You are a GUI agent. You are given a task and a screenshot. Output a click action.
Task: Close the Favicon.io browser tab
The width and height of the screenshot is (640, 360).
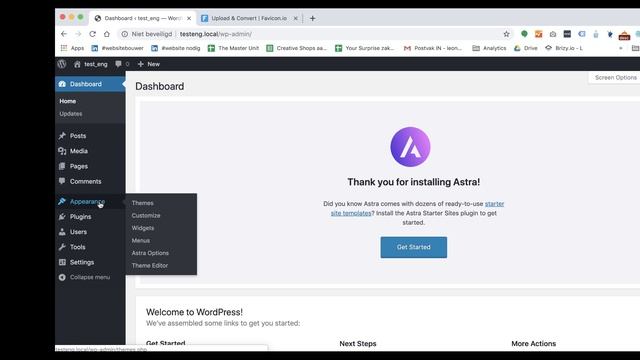pos(296,18)
